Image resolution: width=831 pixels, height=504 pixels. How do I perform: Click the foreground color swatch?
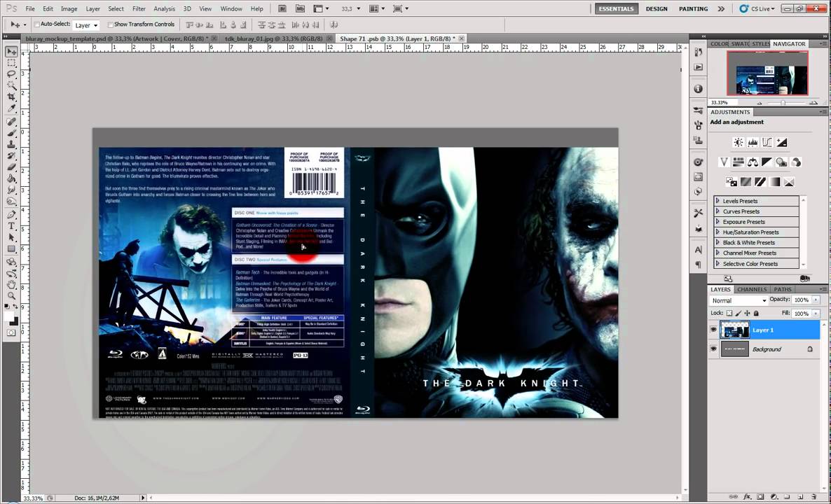tap(10, 316)
